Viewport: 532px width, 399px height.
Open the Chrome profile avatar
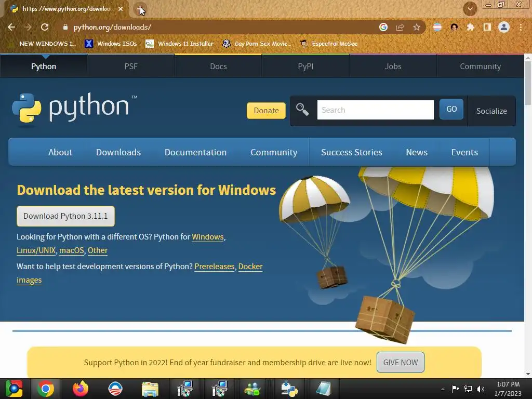504,27
